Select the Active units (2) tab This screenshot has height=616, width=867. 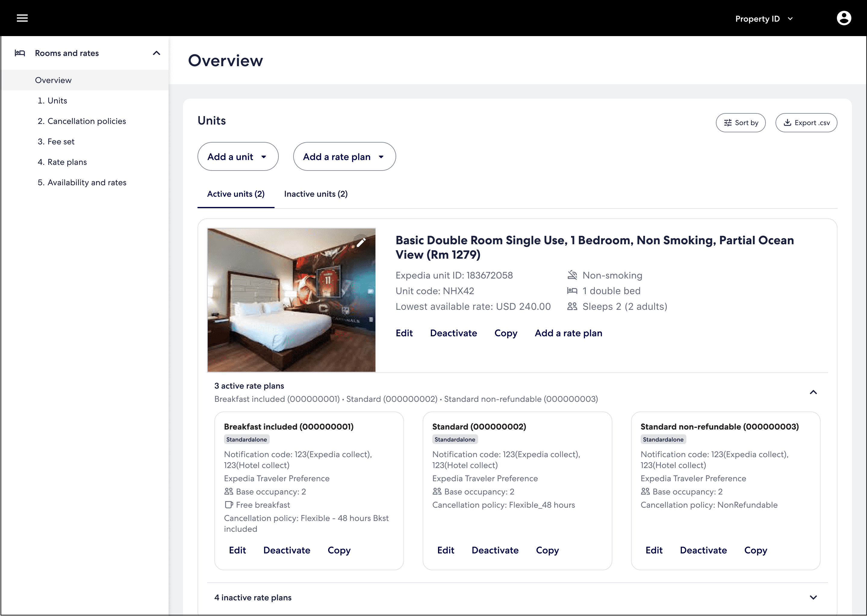[x=236, y=194]
